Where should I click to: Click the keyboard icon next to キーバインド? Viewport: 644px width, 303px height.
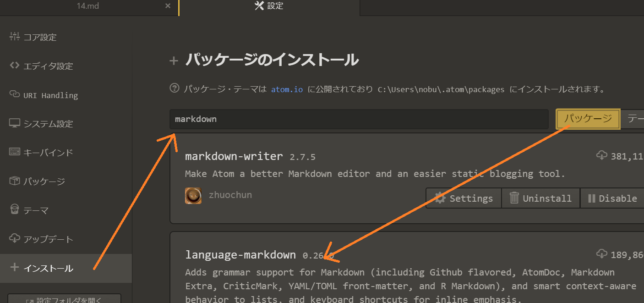tap(15, 152)
